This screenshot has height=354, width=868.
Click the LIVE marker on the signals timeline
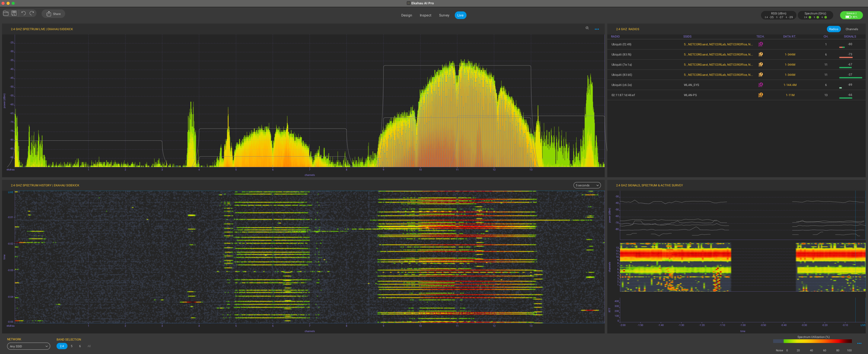tap(863, 325)
